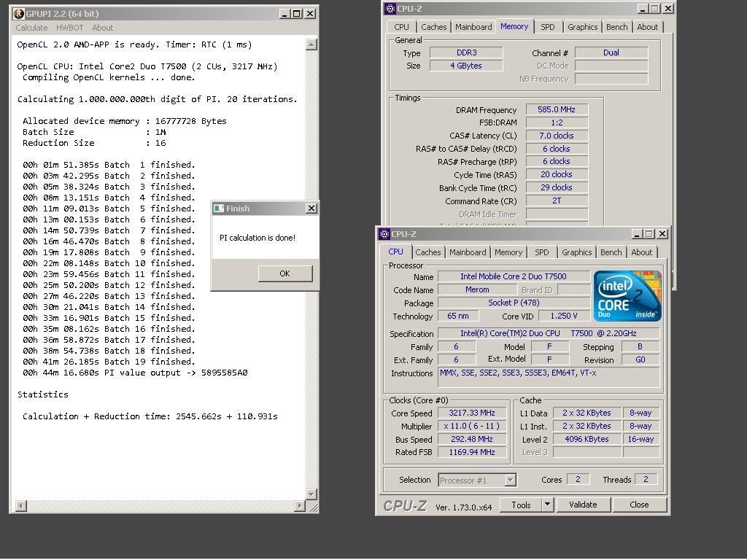Switch to Graphics tab in front CPU-Z window

576,252
